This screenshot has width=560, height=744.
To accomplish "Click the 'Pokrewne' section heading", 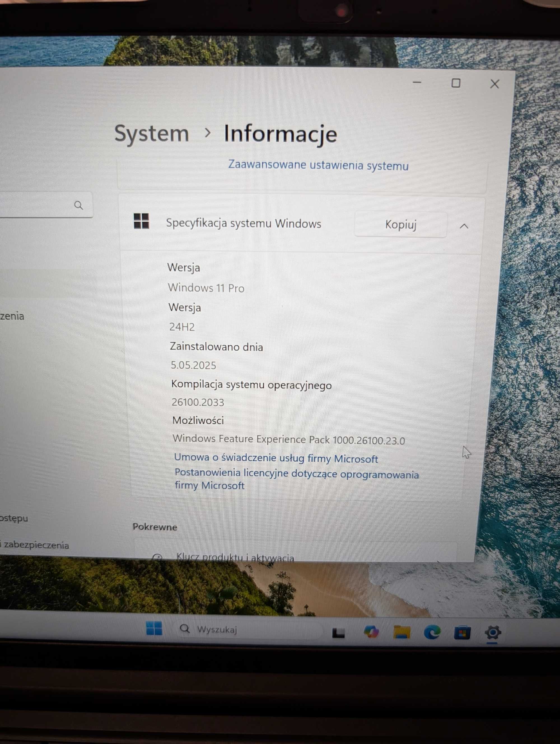I will point(155,527).
